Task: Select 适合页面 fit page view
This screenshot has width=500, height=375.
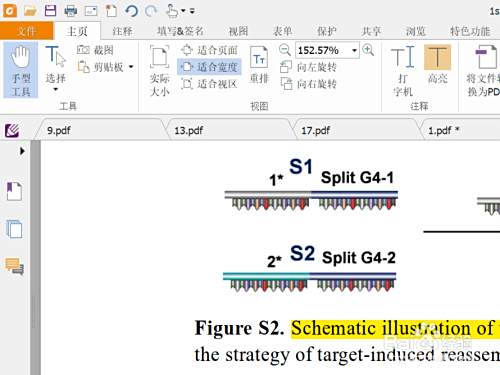Action: click(209, 50)
